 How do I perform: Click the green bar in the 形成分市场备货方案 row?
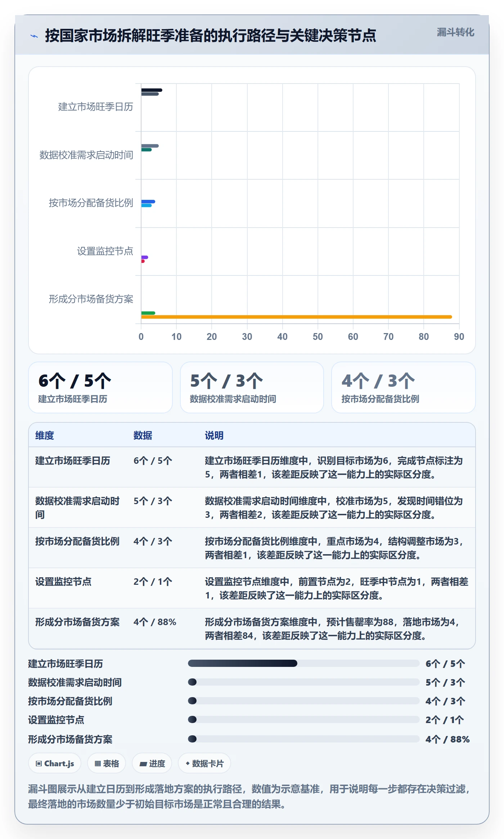click(x=148, y=313)
